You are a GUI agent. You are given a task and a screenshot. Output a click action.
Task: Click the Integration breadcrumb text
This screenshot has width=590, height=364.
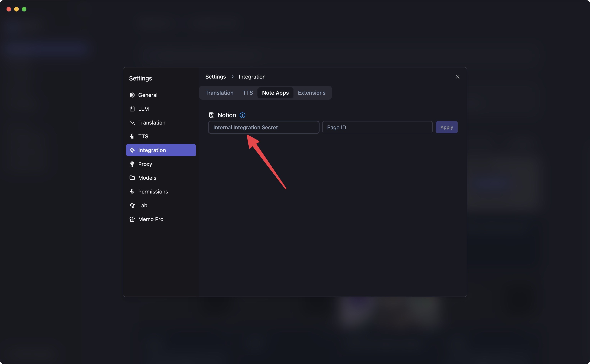pos(252,77)
